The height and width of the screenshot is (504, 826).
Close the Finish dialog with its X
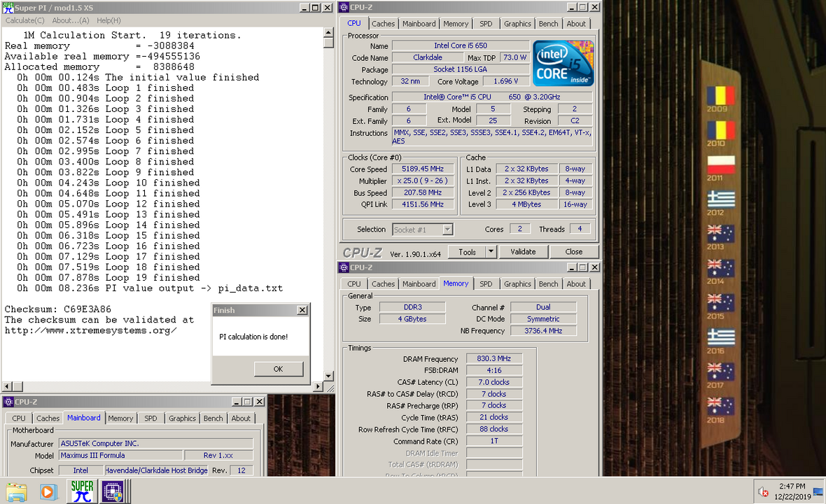pyautogui.click(x=302, y=310)
